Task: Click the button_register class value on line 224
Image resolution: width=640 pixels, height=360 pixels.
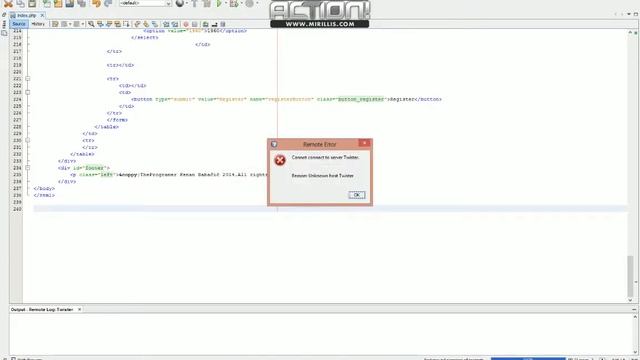Action: click(361, 99)
